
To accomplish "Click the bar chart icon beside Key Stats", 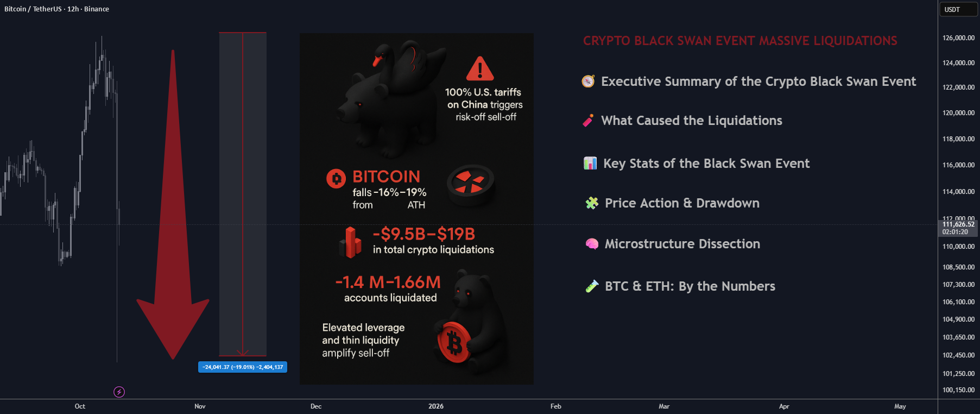I will (590, 163).
